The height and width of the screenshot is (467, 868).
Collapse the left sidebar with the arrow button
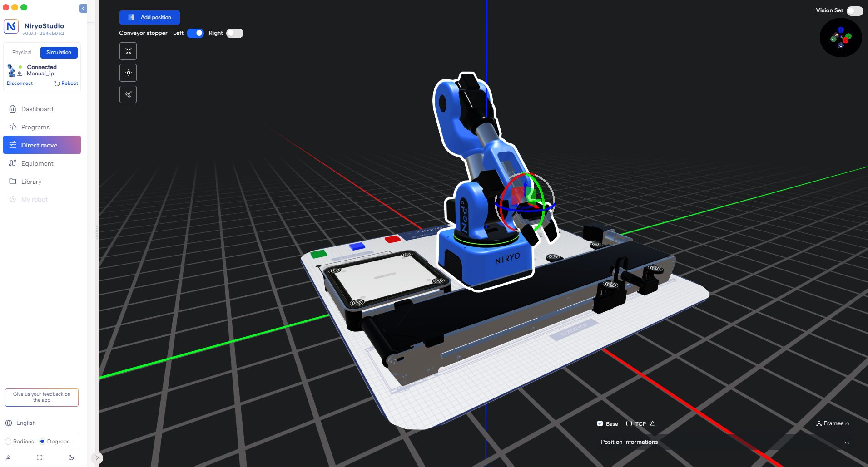[x=83, y=8]
